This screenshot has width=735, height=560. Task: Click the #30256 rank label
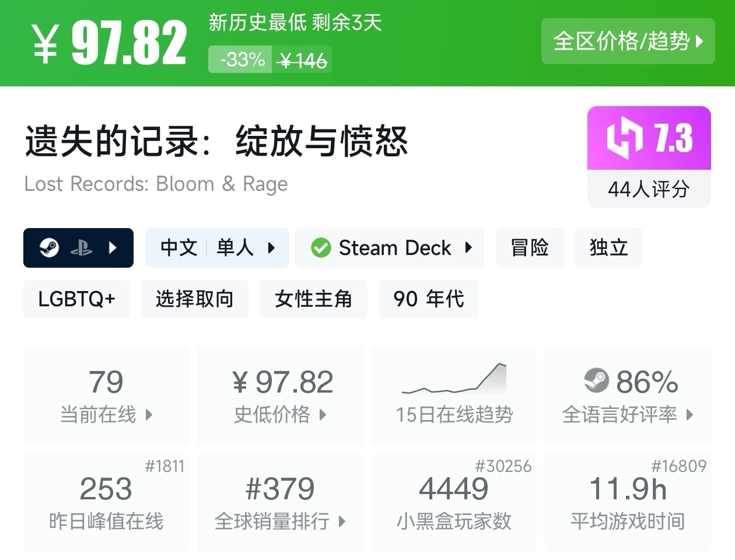coord(503,466)
